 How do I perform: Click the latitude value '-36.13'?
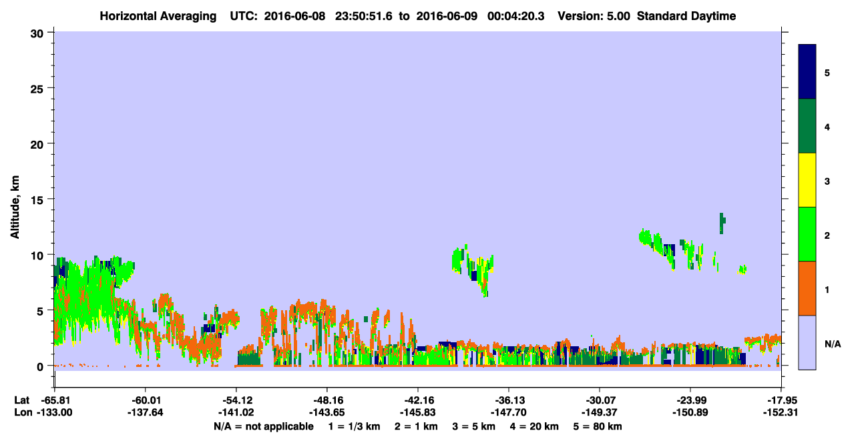click(x=509, y=400)
